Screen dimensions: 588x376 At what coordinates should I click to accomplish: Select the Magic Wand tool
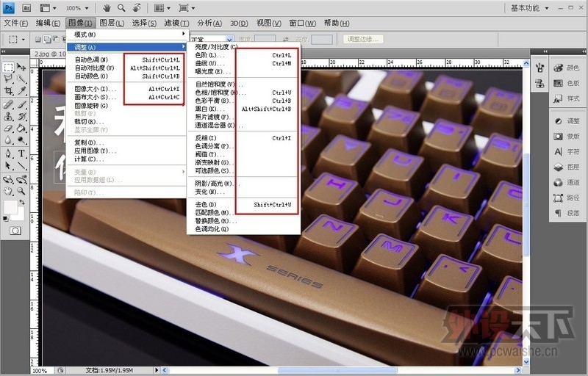pyautogui.click(x=21, y=79)
